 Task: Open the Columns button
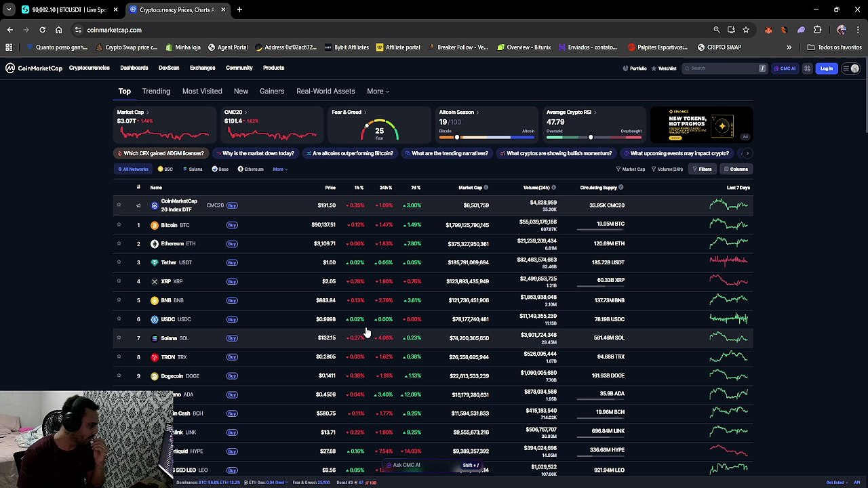(736, 169)
